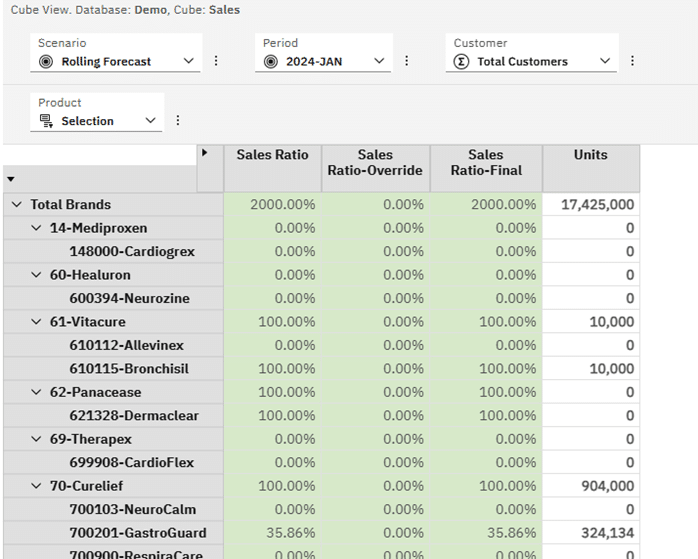Select the 621328-Dermaclear row
The height and width of the screenshot is (559, 698).
click(114, 415)
